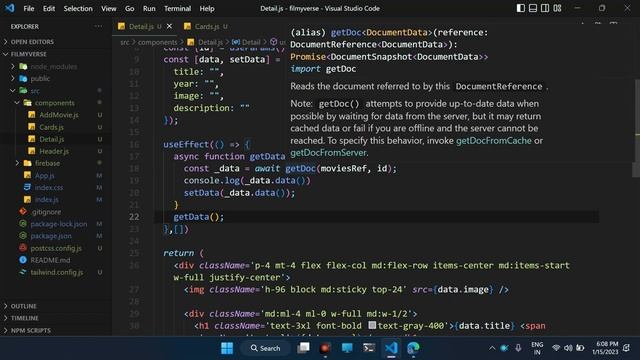Follow getDocFromServer link in tooltip
The width and height of the screenshot is (640, 360).
pyautogui.click(x=328, y=153)
